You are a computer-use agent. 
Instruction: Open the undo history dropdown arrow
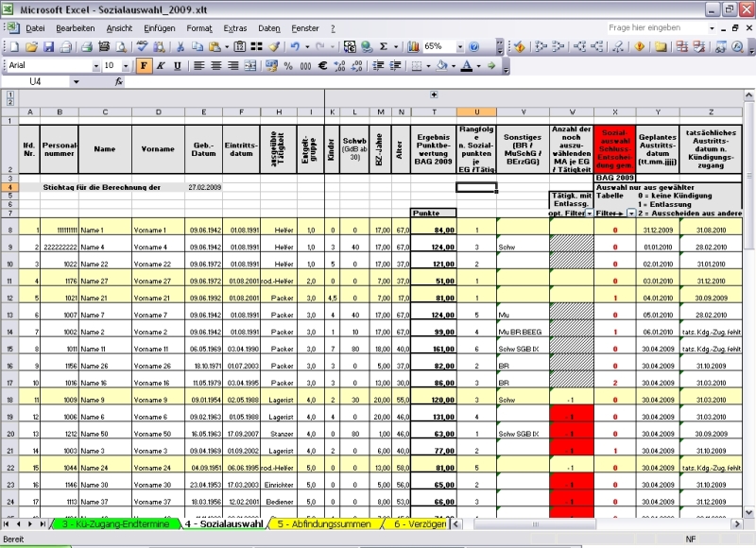306,46
